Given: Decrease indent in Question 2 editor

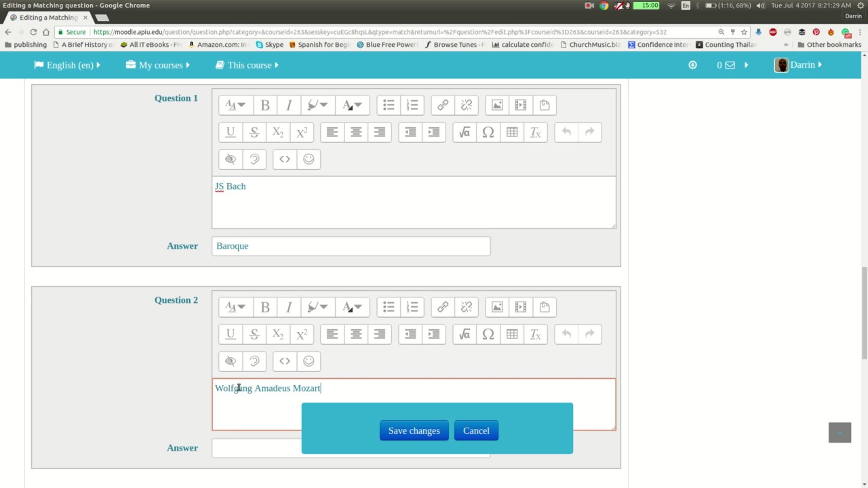Looking at the screenshot, I should pyautogui.click(x=410, y=334).
